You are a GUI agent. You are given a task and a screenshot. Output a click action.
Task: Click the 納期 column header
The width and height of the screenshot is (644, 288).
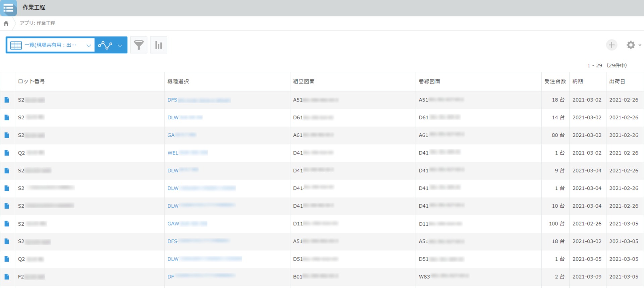[x=578, y=81]
